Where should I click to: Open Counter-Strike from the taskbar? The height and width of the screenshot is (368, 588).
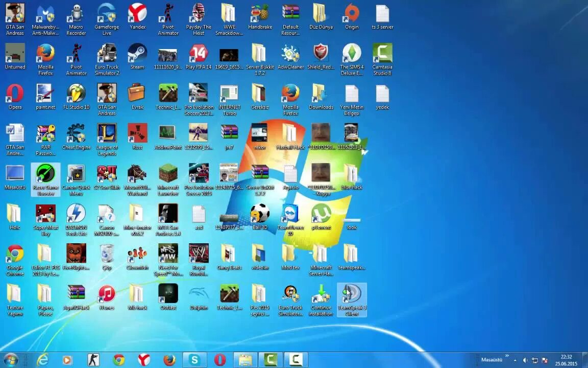click(x=93, y=360)
